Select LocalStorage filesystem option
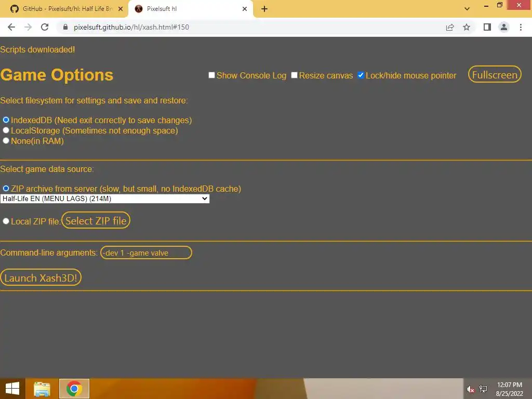 6,130
